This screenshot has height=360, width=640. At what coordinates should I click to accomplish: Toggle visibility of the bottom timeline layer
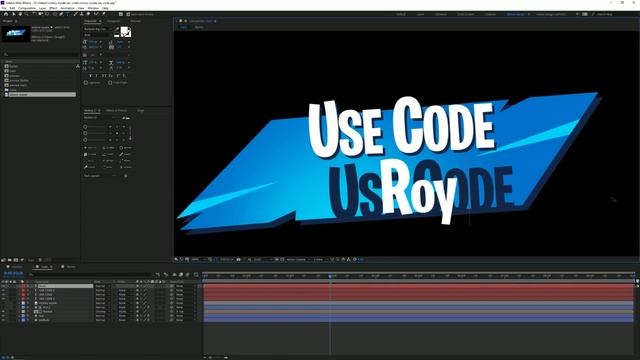[4, 320]
